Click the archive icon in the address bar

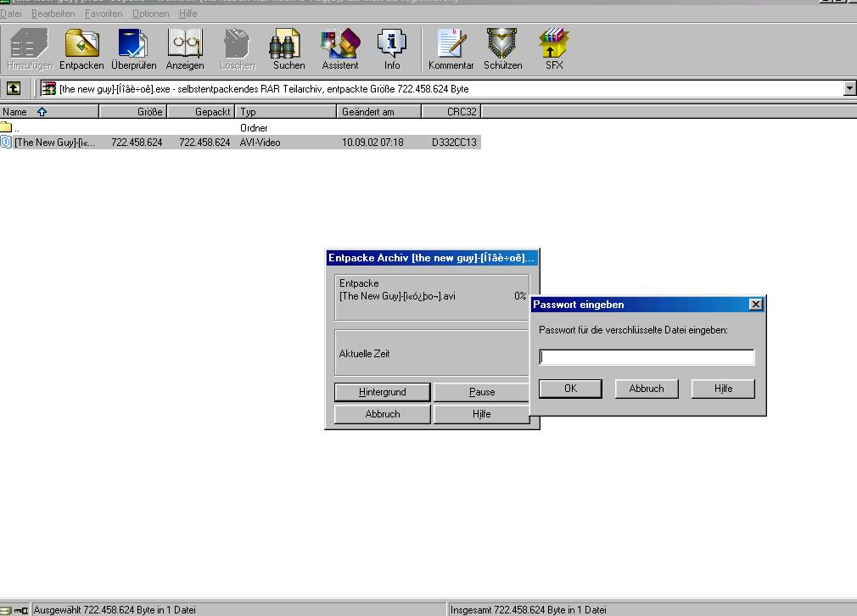(x=48, y=88)
